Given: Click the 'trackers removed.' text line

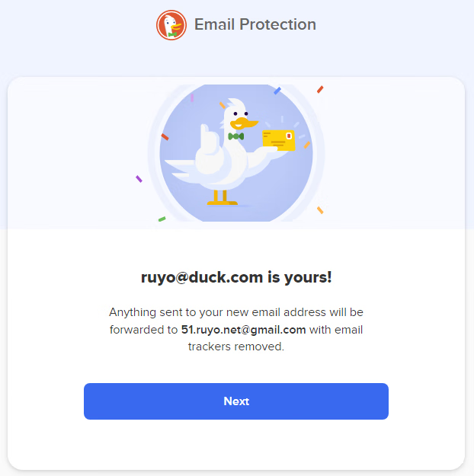Looking at the screenshot, I should point(236,347).
